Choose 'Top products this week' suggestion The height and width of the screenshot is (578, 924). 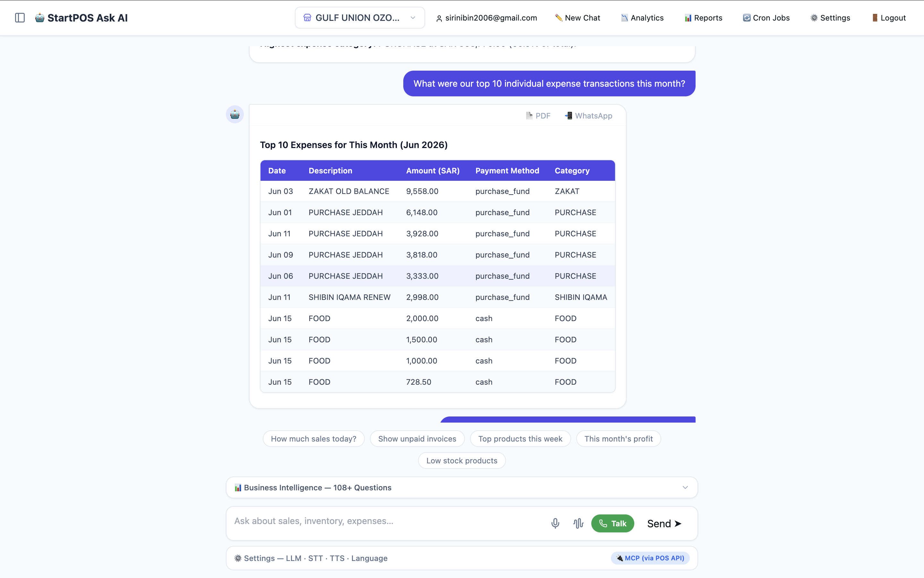[x=520, y=439]
